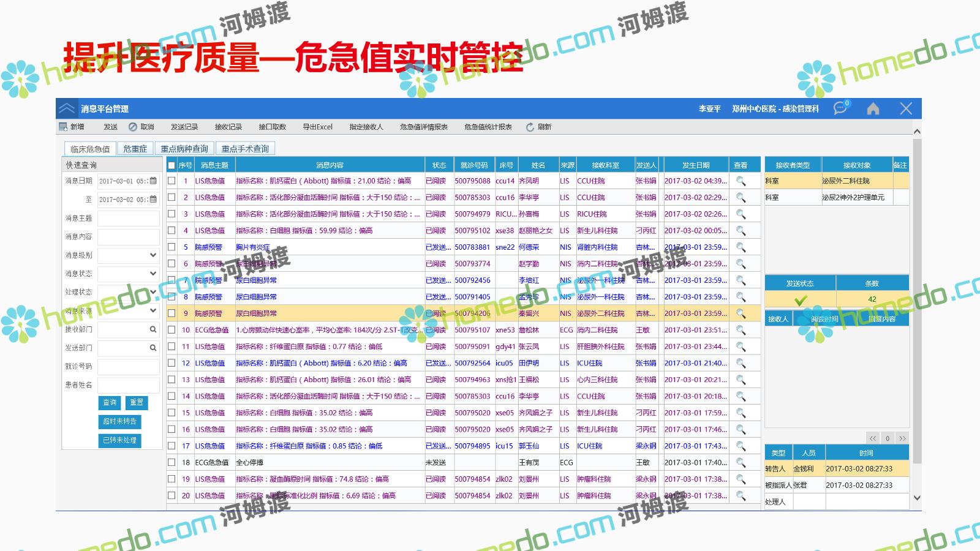The height and width of the screenshot is (551, 980).
Task: Expand the 处理状态 dropdown
Action: 153,292
